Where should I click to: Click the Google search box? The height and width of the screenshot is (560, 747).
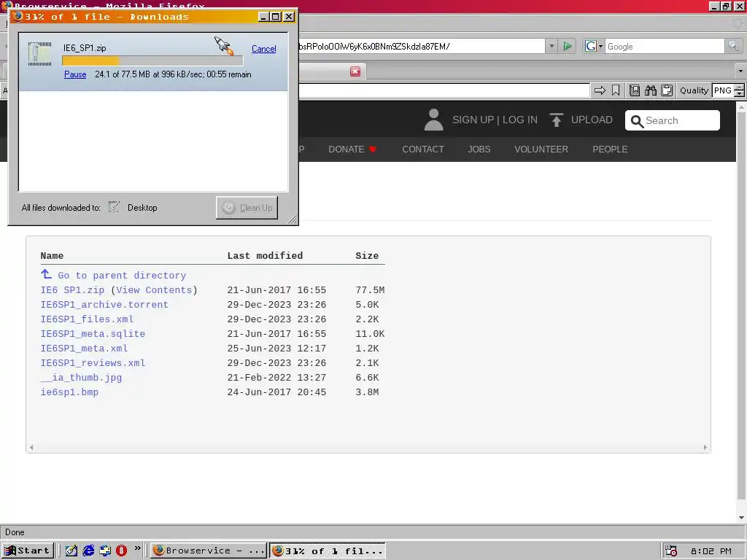[x=665, y=46]
